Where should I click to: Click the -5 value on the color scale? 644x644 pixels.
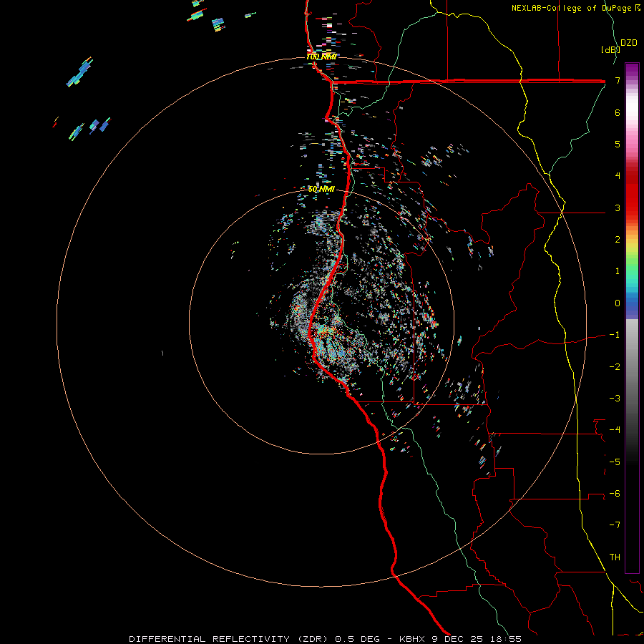(x=615, y=462)
